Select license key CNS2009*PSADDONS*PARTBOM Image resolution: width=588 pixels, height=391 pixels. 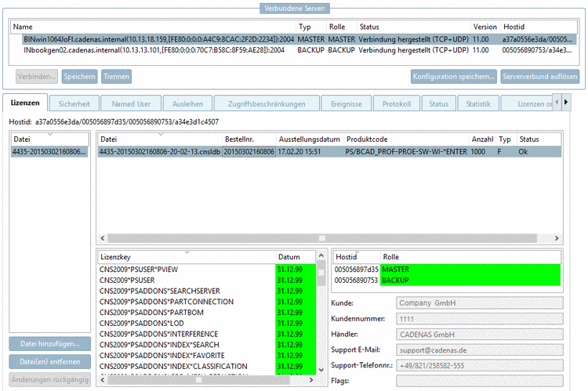point(207,313)
